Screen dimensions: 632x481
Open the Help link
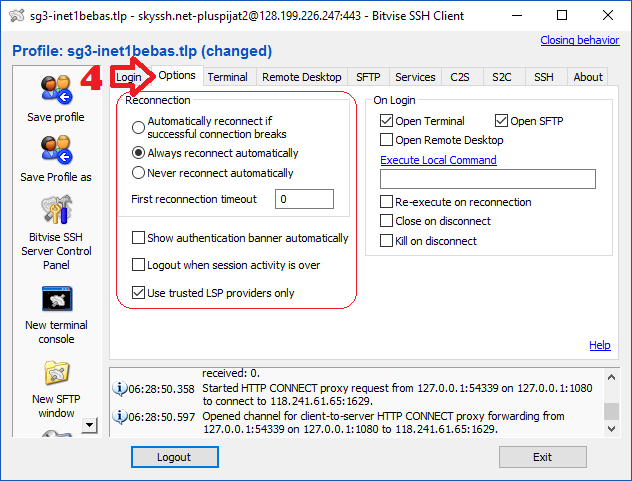point(600,345)
